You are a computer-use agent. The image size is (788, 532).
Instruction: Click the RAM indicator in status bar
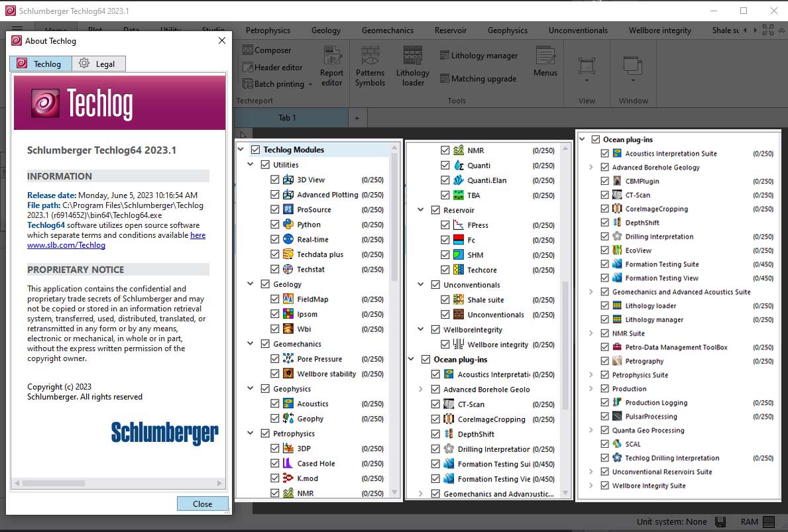coord(758,522)
